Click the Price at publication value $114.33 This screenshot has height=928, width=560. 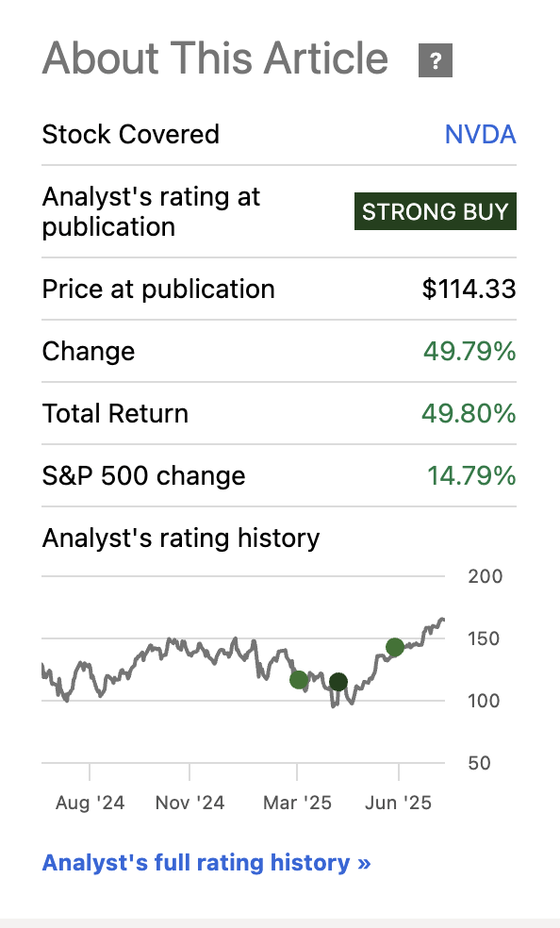point(469,289)
